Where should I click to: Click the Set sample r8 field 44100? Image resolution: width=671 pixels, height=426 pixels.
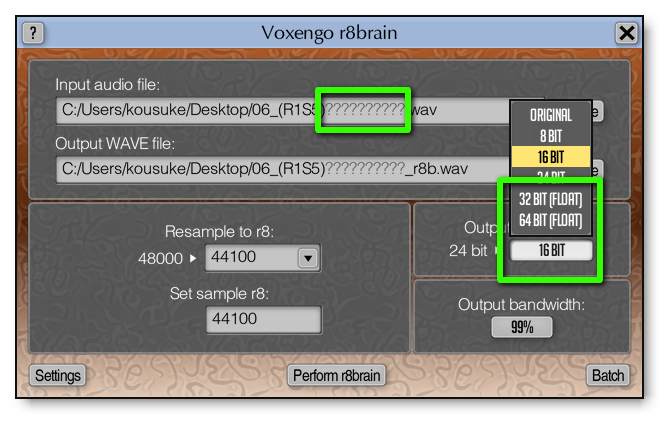coord(264,319)
